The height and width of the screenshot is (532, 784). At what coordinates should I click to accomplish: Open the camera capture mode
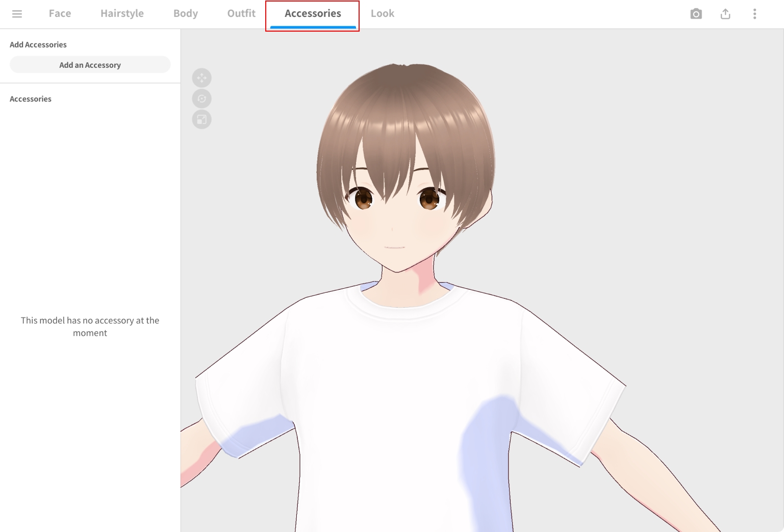point(696,14)
